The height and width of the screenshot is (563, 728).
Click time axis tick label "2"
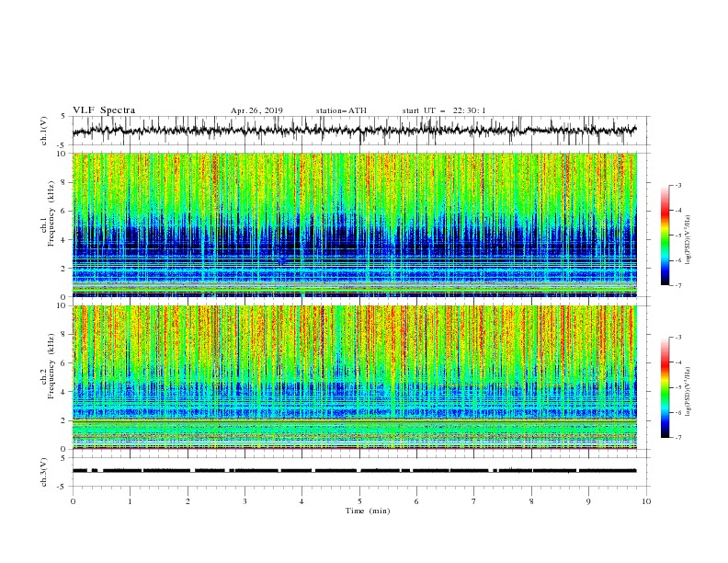(188, 501)
